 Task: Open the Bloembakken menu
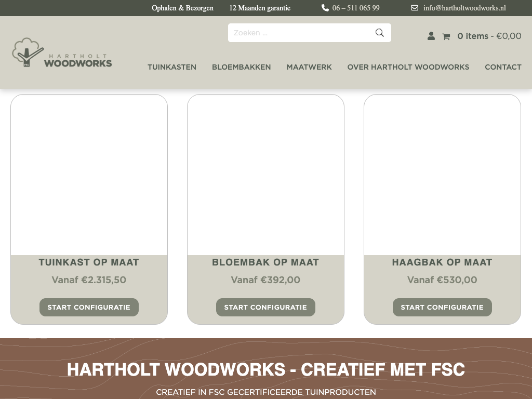click(x=241, y=67)
